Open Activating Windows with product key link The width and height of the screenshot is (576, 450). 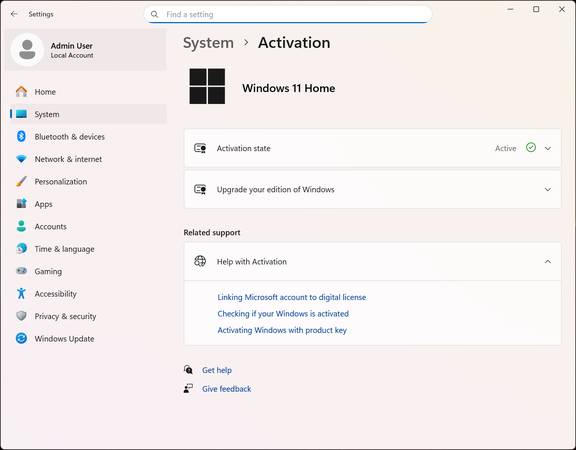point(282,330)
